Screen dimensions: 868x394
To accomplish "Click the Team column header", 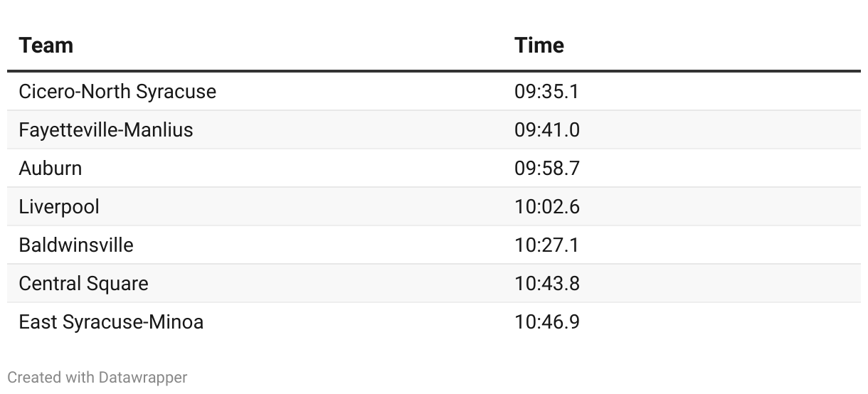I will click(46, 46).
